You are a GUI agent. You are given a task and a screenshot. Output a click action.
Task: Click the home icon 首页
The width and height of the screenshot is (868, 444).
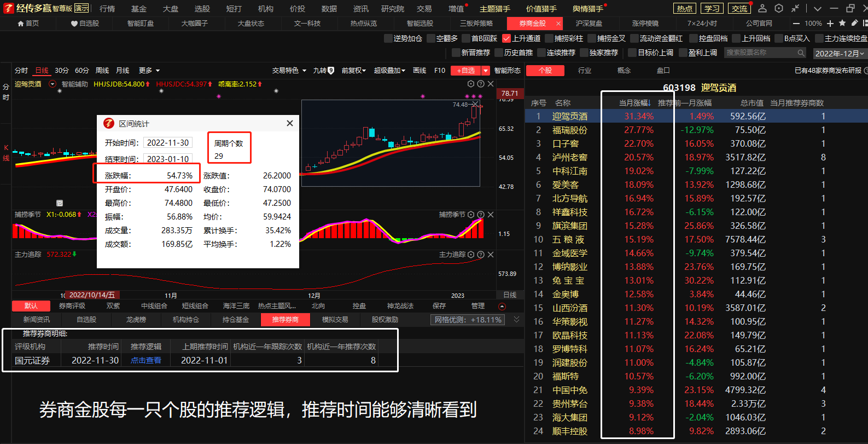point(21,24)
